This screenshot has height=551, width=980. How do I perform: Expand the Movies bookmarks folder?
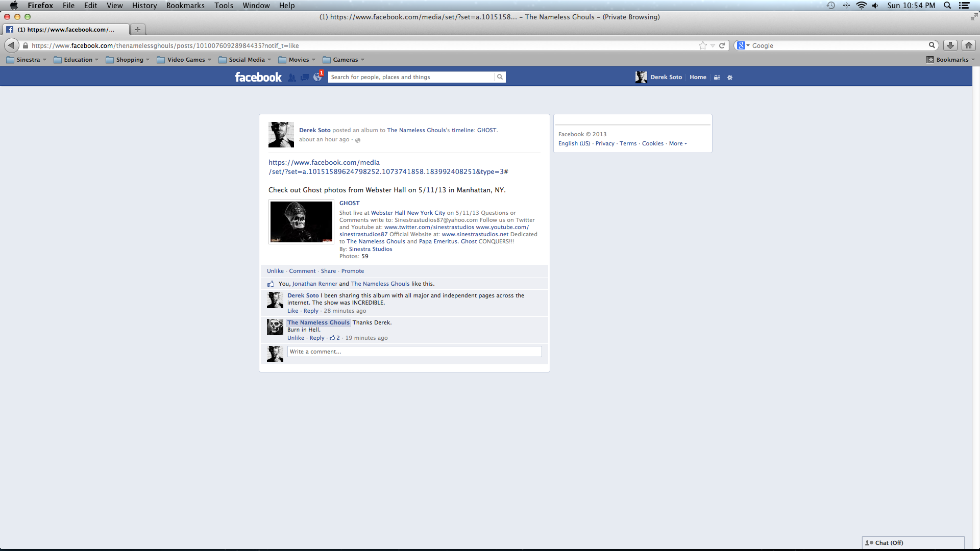pos(297,60)
